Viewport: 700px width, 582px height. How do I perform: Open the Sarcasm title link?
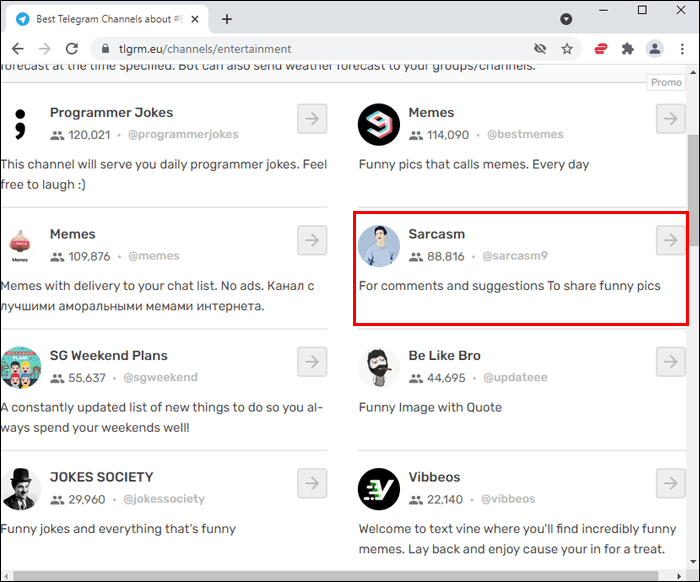click(437, 234)
